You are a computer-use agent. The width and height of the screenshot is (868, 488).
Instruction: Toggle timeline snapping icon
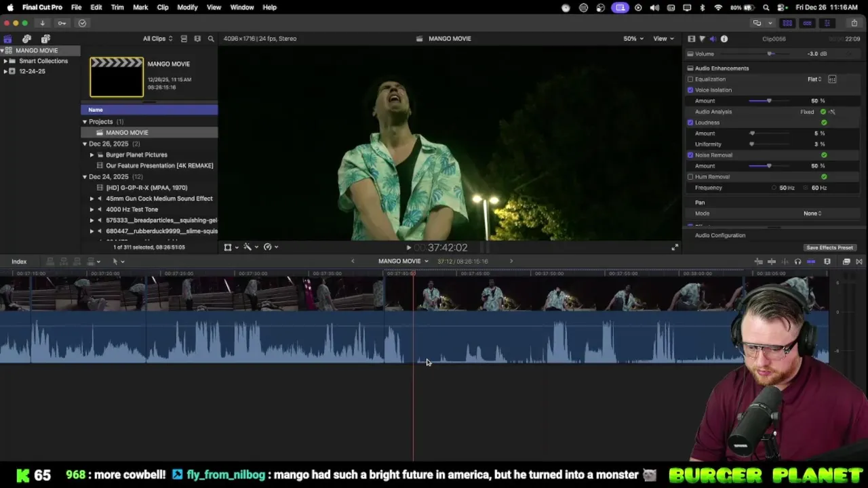click(811, 262)
